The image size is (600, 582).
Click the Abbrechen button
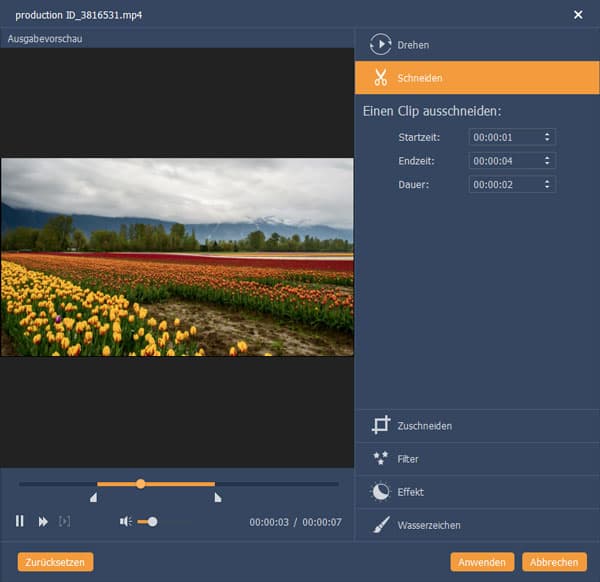(554, 562)
